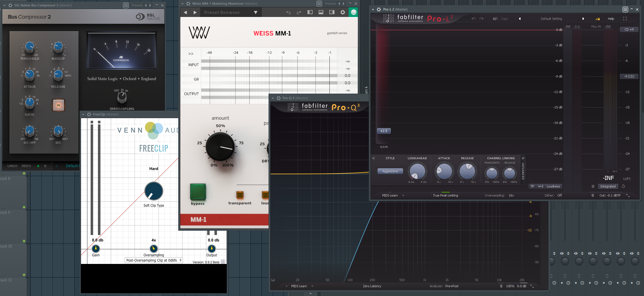Open Pro-L 2 A/B compare switch

495,19
